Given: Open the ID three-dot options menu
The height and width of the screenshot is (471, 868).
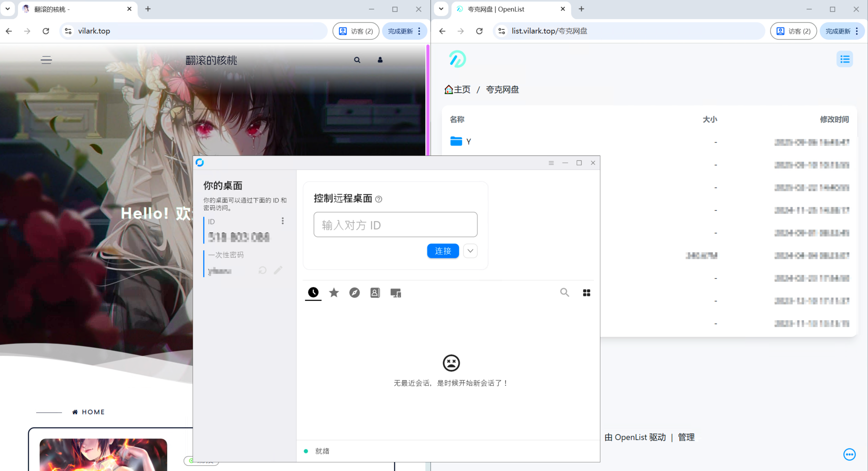Looking at the screenshot, I should pos(282,221).
